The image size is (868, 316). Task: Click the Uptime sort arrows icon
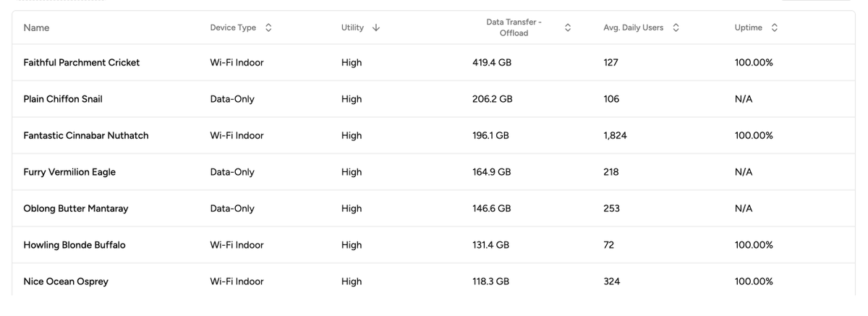click(x=775, y=27)
